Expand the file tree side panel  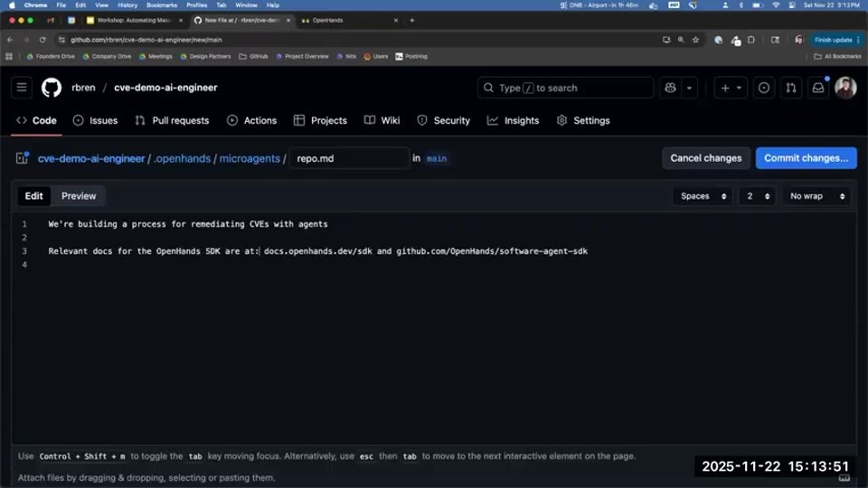tap(22, 158)
